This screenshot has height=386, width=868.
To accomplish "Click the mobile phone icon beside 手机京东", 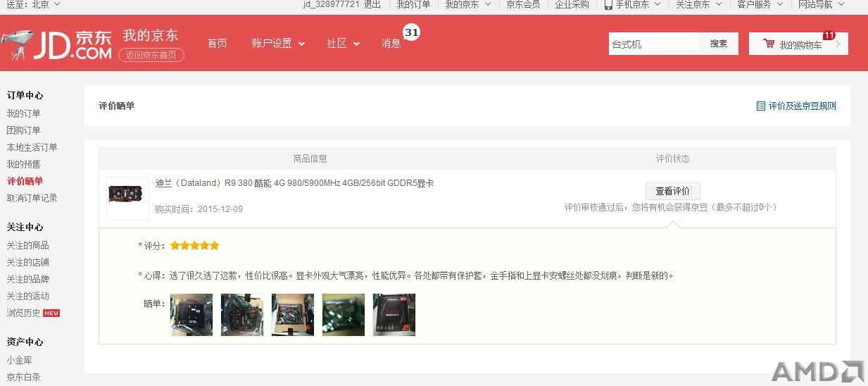I will click(x=608, y=4).
